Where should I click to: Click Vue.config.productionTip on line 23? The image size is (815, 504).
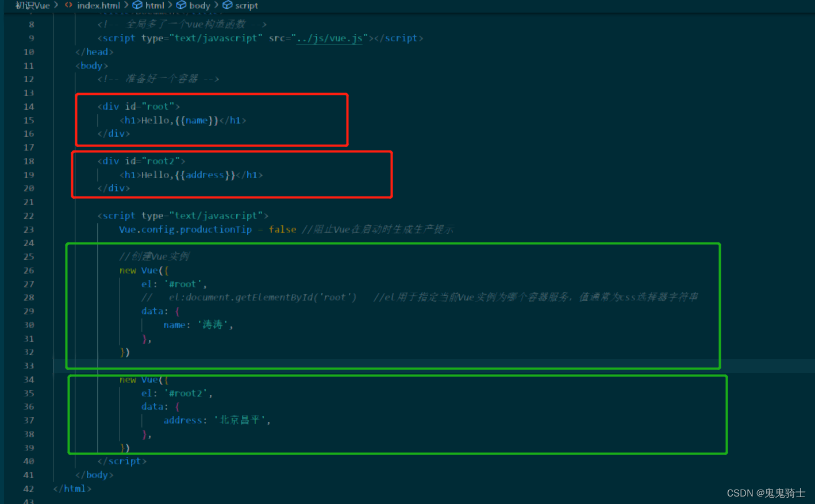(x=186, y=229)
